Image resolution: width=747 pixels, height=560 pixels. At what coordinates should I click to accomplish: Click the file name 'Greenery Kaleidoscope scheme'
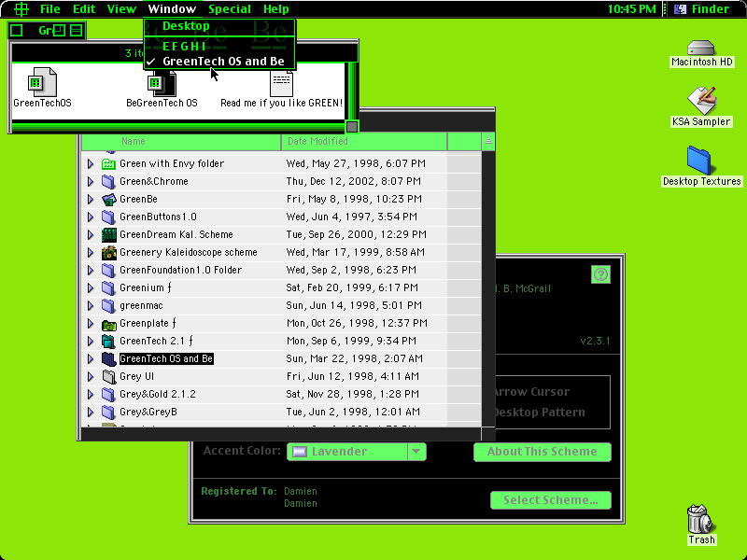click(x=189, y=252)
